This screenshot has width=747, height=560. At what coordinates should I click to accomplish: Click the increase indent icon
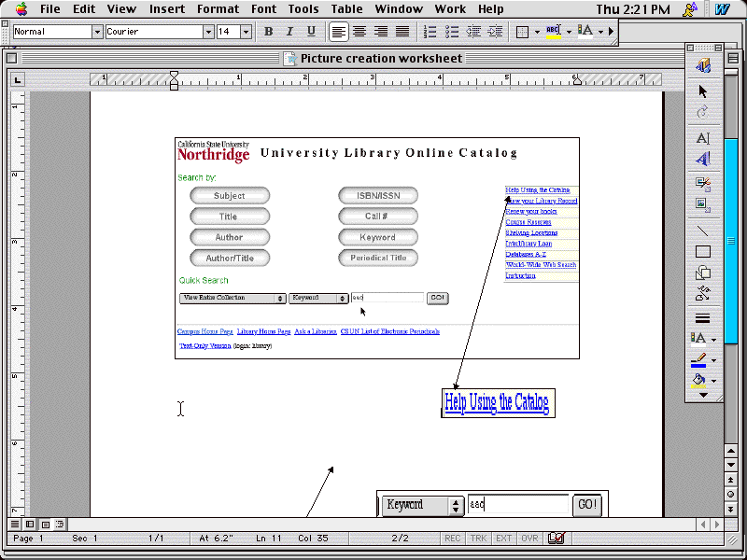coord(496,32)
